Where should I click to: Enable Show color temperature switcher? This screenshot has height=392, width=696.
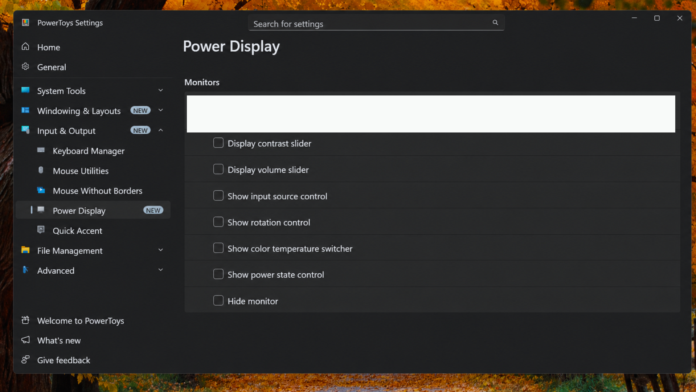pos(218,248)
